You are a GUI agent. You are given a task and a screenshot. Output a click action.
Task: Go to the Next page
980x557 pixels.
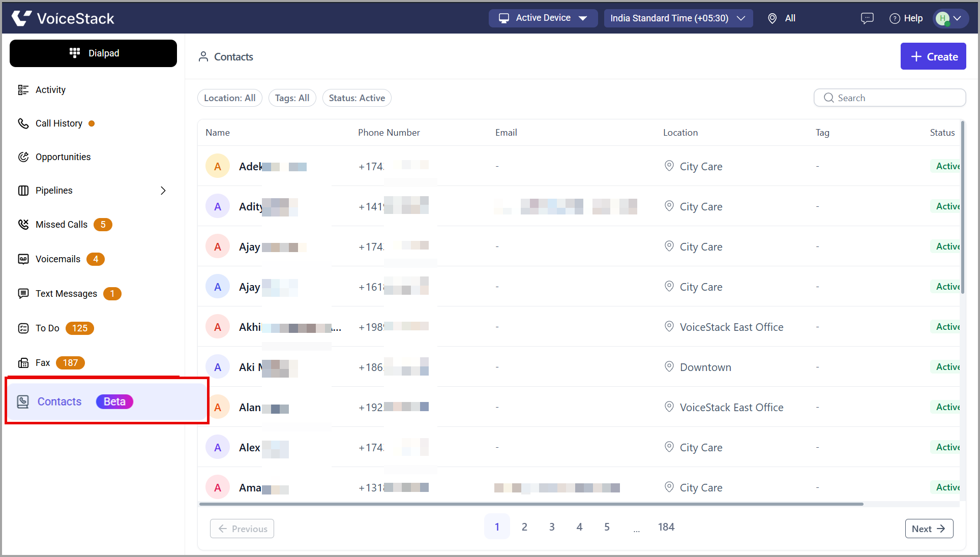[x=929, y=529]
